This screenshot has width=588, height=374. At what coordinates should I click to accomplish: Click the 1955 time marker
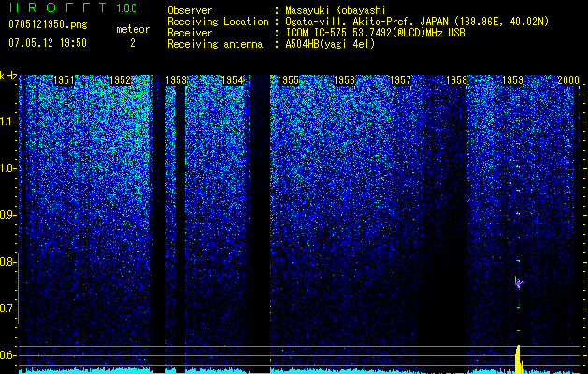point(288,80)
